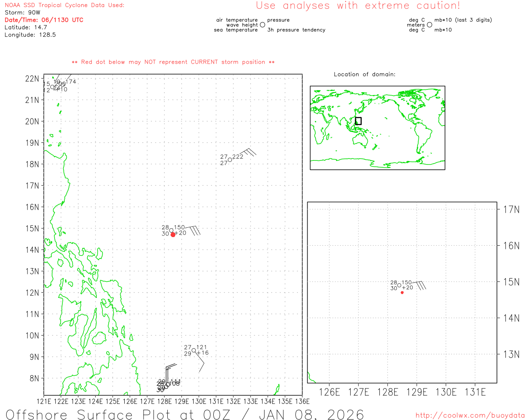Image resolution: width=525 pixels, height=420 pixels.
Task: Select the station circle near 9N 130E
Action: (194, 350)
